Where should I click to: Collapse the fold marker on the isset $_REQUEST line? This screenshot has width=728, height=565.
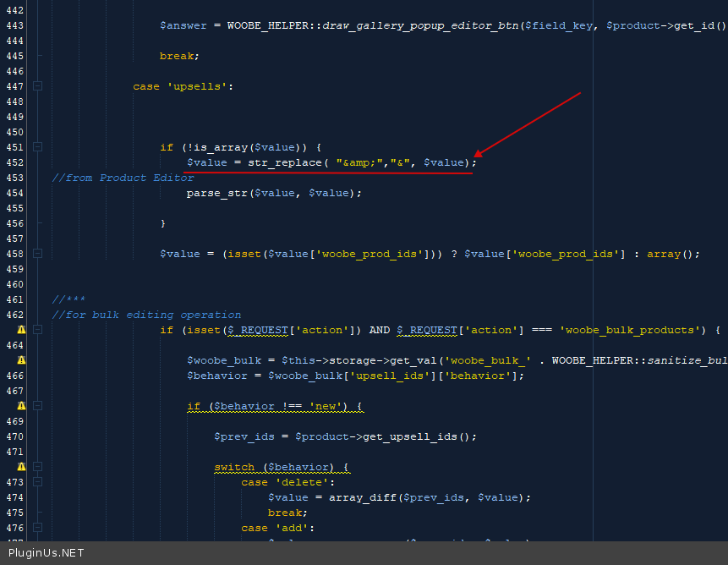(37, 330)
